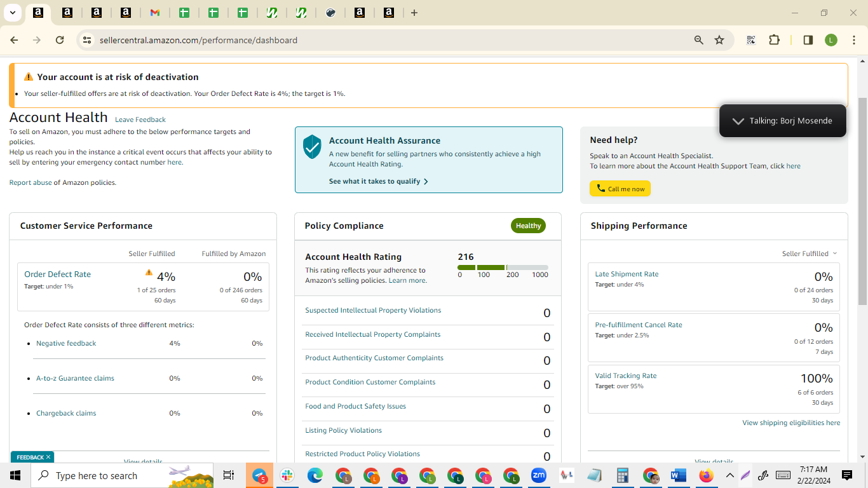
Task: Open Product Condition Customer Complaints
Action: [x=370, y=382]
